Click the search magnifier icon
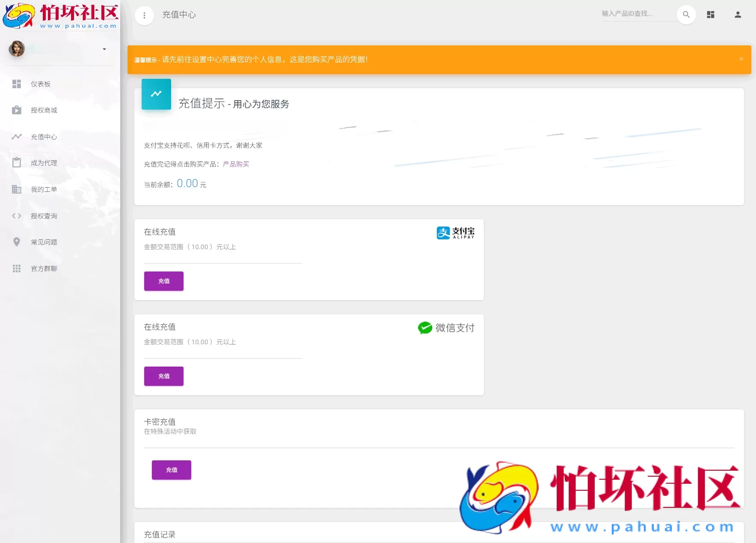This screenshot has height=543, width=756. (686, 14)
